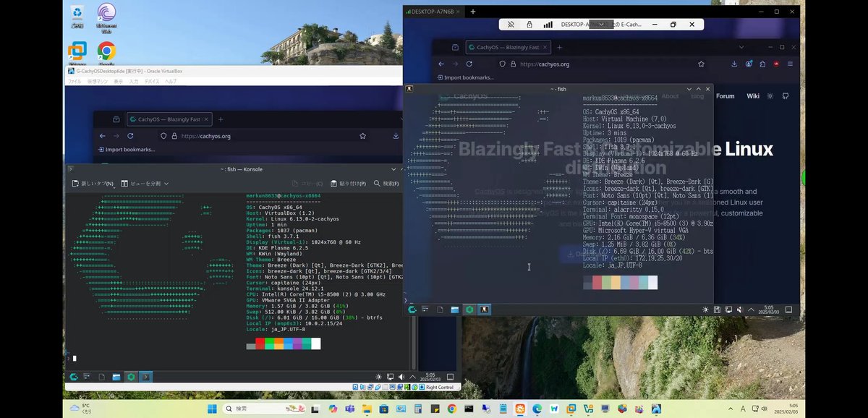Image resolution: width=868 pixels, height=418 pixels.
Task: Click signal strength icon on connection bar
Action: [548, 24]
